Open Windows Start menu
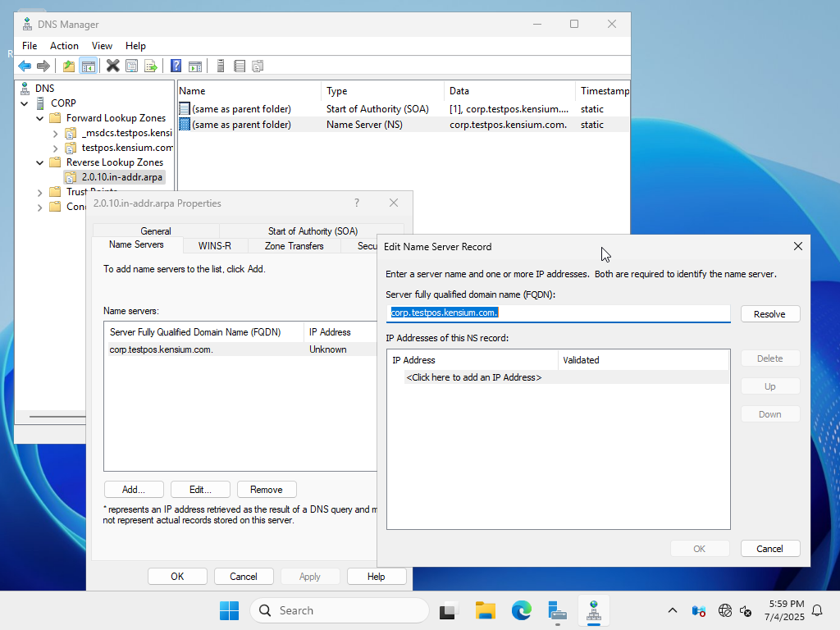Screen dimensions: 840x630 pyautogui.click(x=230, y=610)
